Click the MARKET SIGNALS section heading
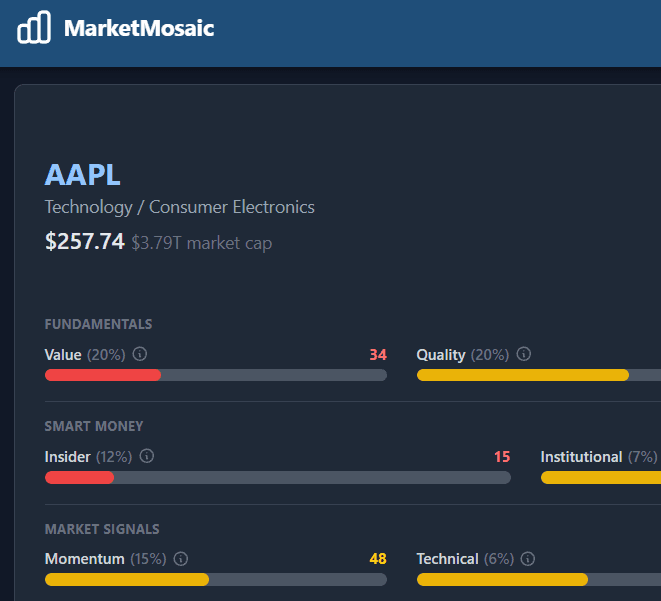The image size is (661, 601). pos(102,529)
